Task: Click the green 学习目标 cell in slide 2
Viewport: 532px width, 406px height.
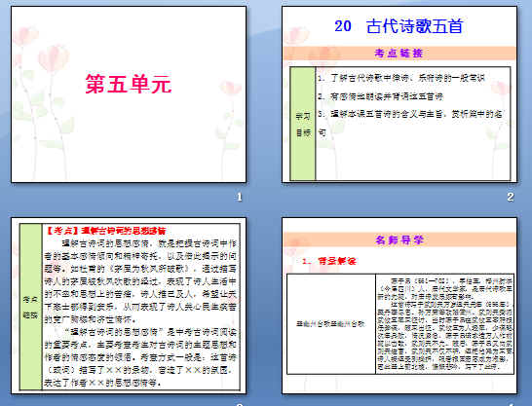Action: [303, 124]
